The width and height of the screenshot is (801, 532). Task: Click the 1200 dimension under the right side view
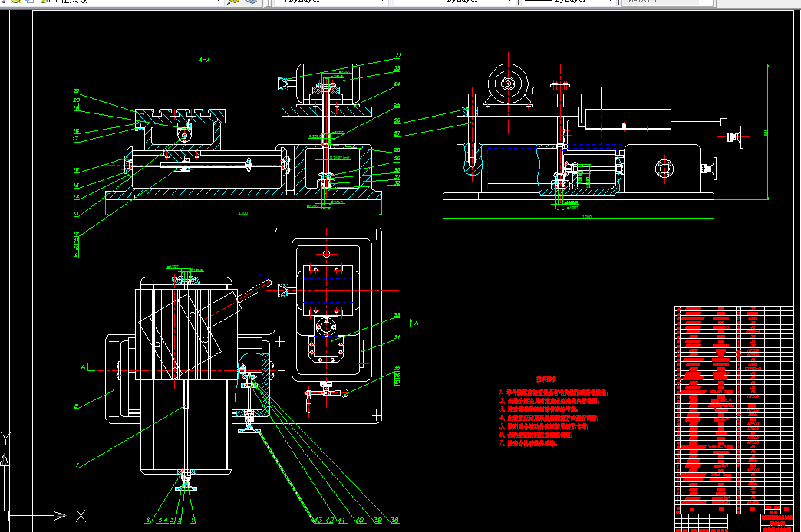point(586,217)
